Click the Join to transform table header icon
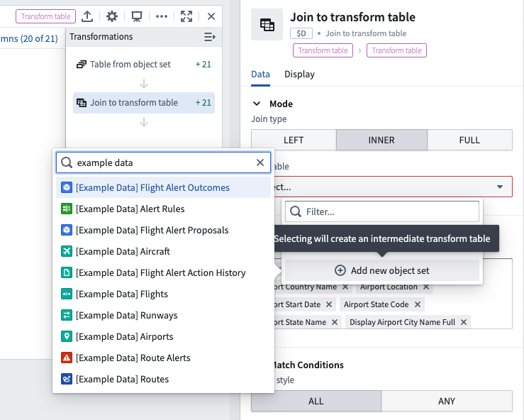The height and width of the screenshot is (420, 524). click(x=267, y=25)
